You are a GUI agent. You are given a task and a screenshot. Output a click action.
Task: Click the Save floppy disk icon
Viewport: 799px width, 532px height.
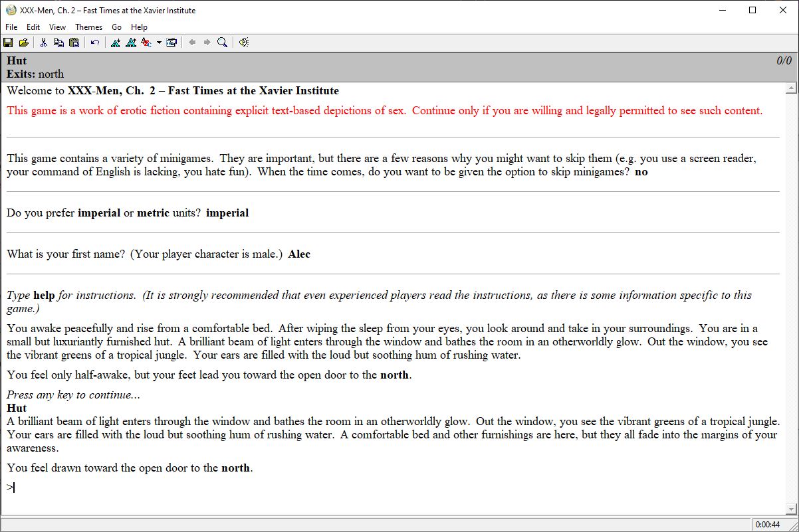click(8, 43)
